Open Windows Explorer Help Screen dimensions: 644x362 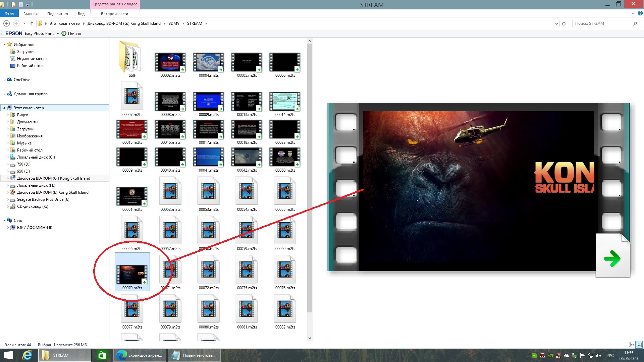point(640,13)
